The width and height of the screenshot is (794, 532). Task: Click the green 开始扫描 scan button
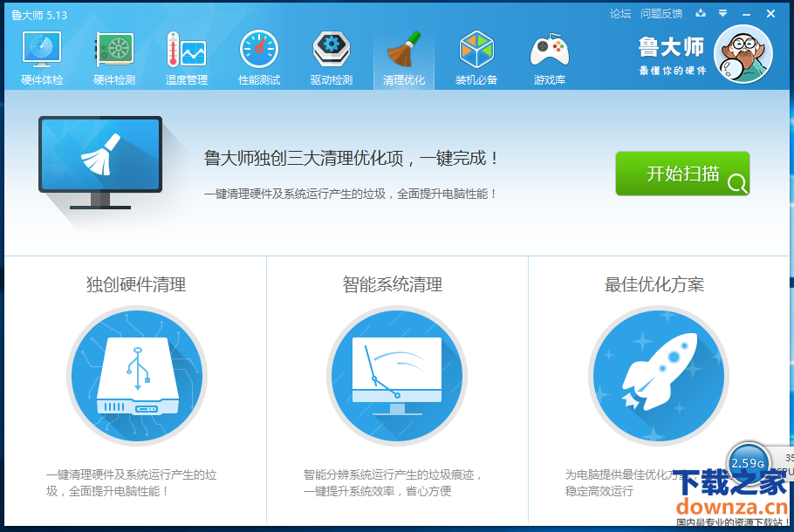point(682,174)
